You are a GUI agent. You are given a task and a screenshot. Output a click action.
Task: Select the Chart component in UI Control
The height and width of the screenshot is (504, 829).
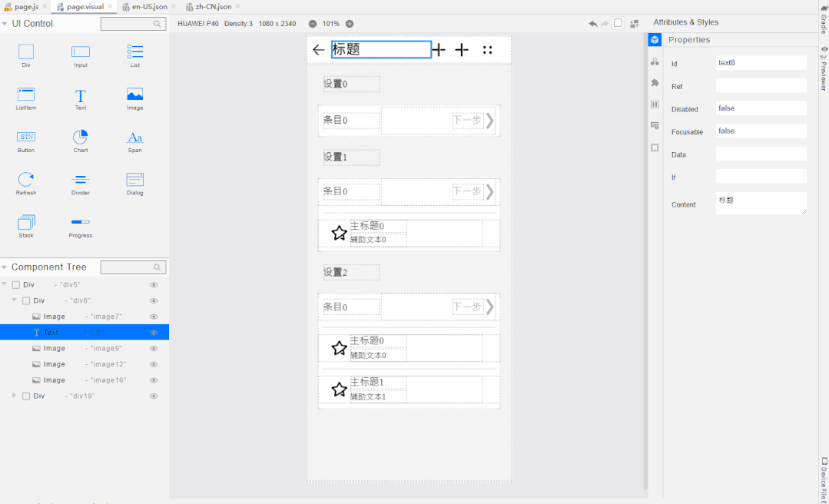pos(81,137)
